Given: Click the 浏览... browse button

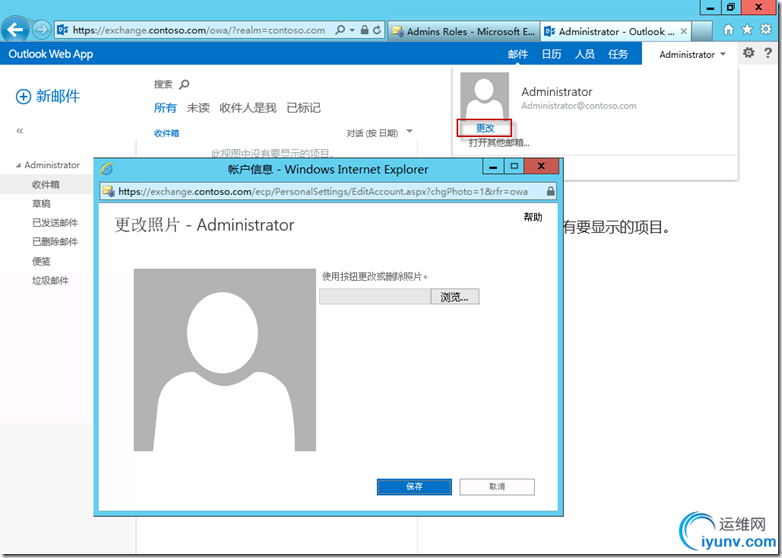Looking at the screenshot, I should [454, 297].
